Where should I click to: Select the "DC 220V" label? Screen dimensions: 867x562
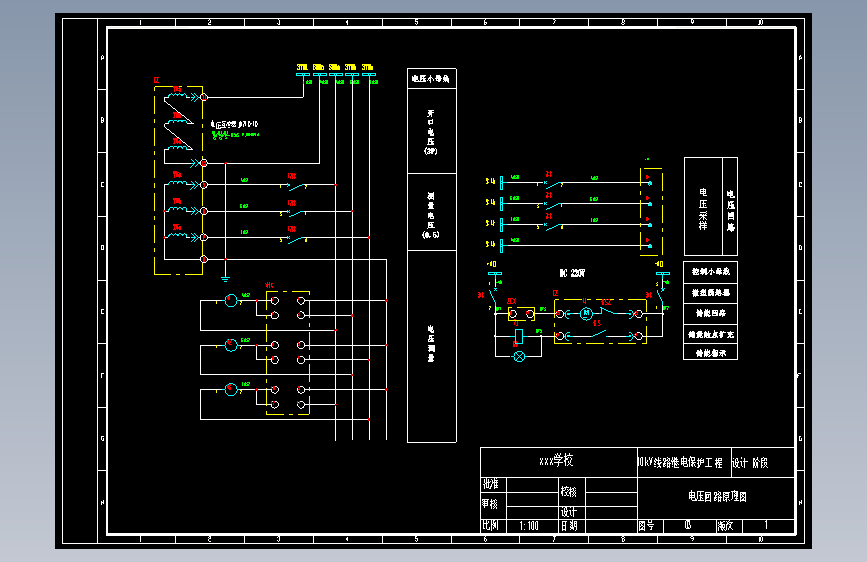(572, 273)
